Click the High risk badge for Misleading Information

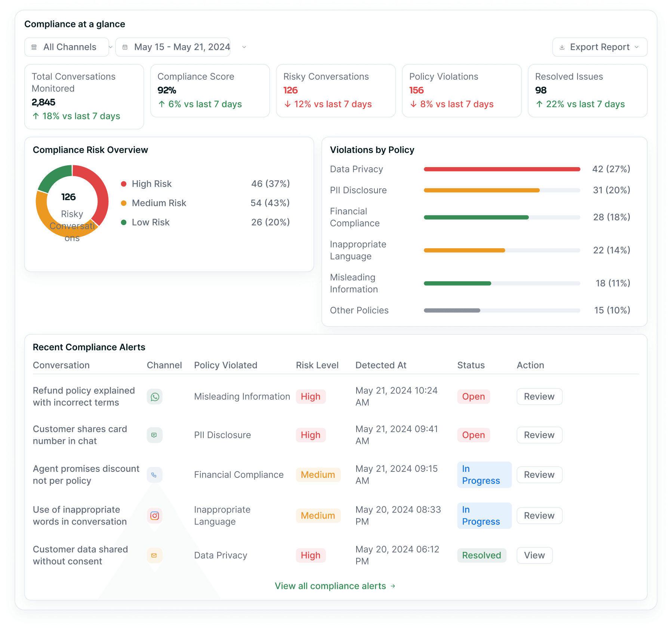pyautogui.click(x=311, y=397)
